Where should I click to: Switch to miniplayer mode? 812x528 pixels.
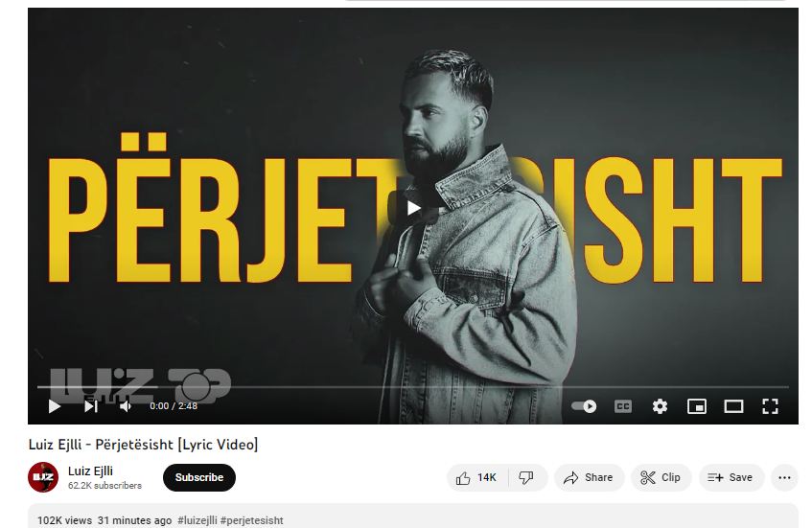pyautogui.click(x=697, y=406)
